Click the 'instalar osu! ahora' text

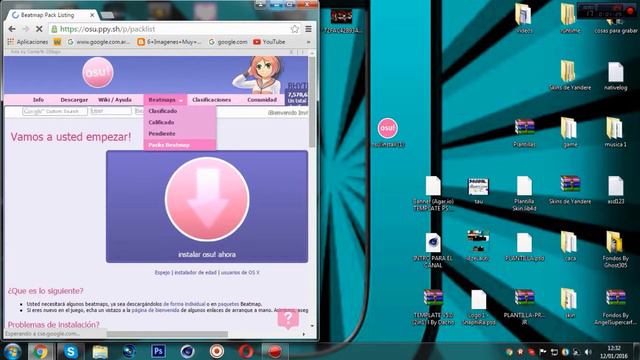click(207, 255)
